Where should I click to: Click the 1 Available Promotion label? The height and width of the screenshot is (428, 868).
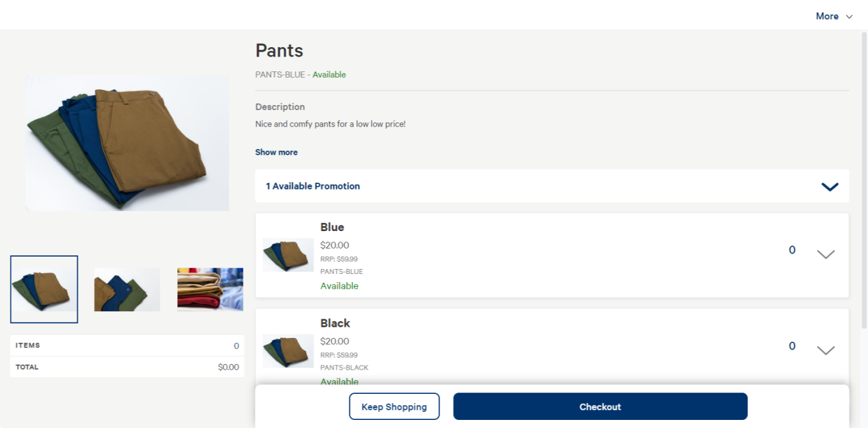[313, 186]
